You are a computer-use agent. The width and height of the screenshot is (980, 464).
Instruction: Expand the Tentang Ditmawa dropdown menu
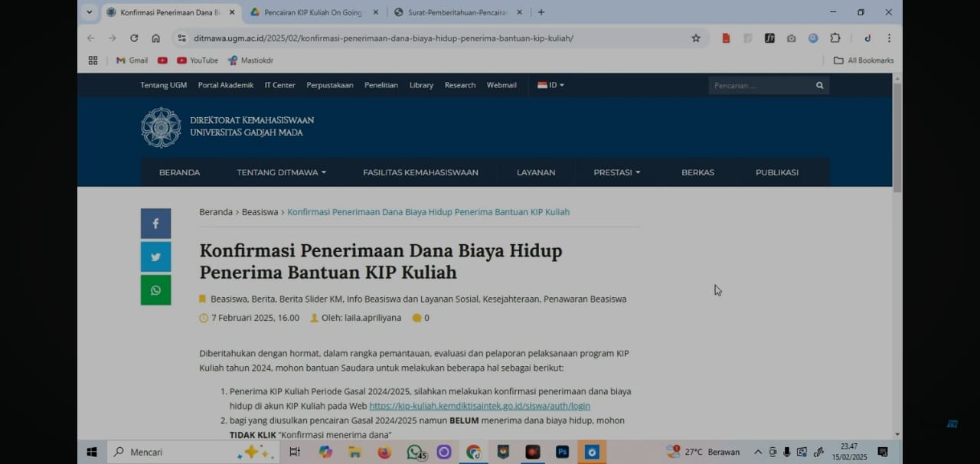281,172
